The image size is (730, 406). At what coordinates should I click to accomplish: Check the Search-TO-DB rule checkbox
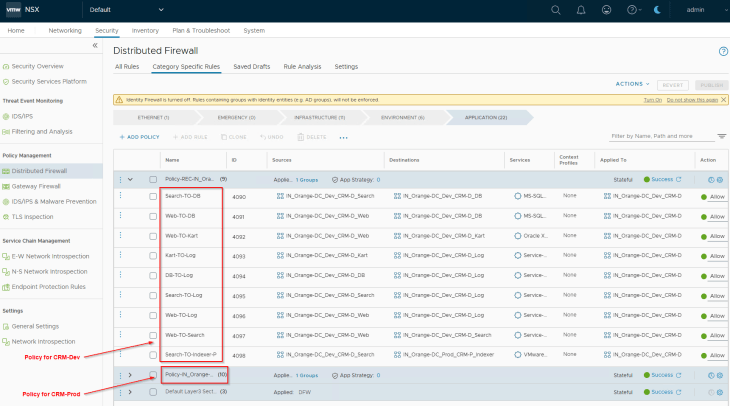(x=153, y=197)
